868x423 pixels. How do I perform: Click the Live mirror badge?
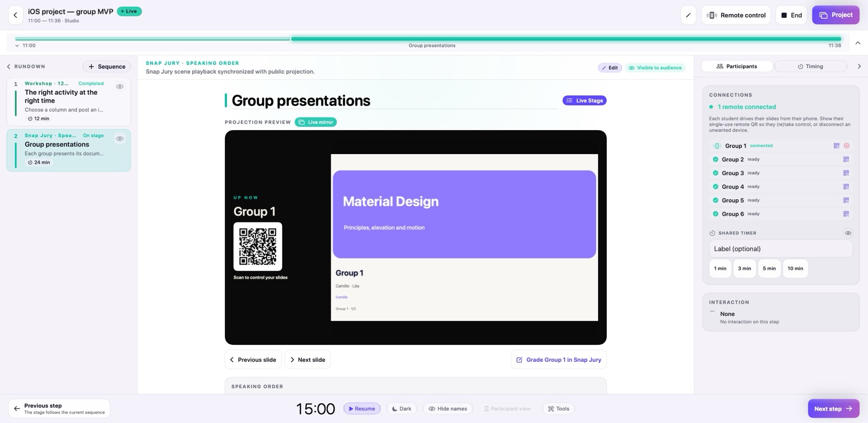point(316,122)
